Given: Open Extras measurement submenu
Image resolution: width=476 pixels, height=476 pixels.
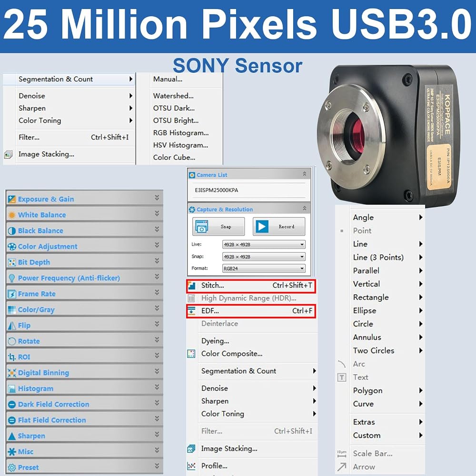Looking at the screenshot, I should point(387,422).
